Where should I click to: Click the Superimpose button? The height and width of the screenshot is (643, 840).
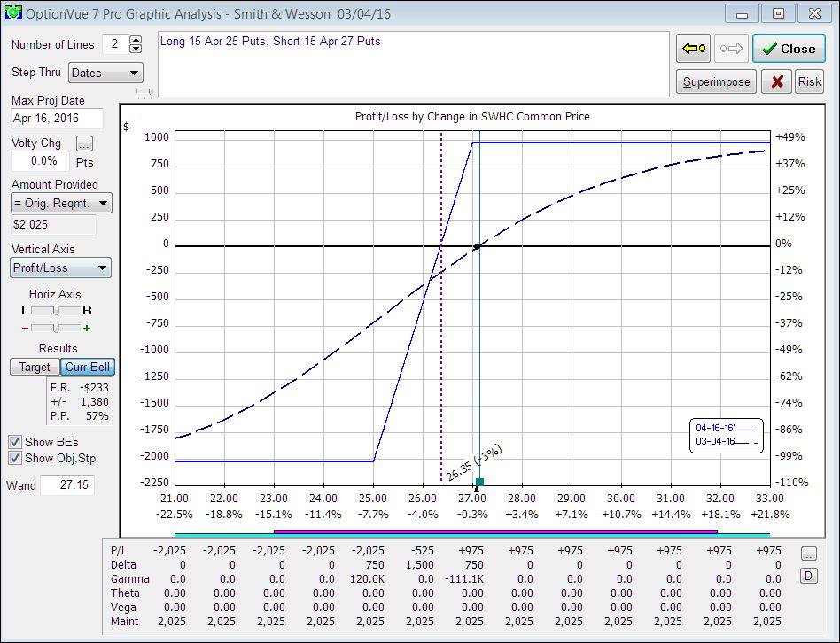coord(716,81)
